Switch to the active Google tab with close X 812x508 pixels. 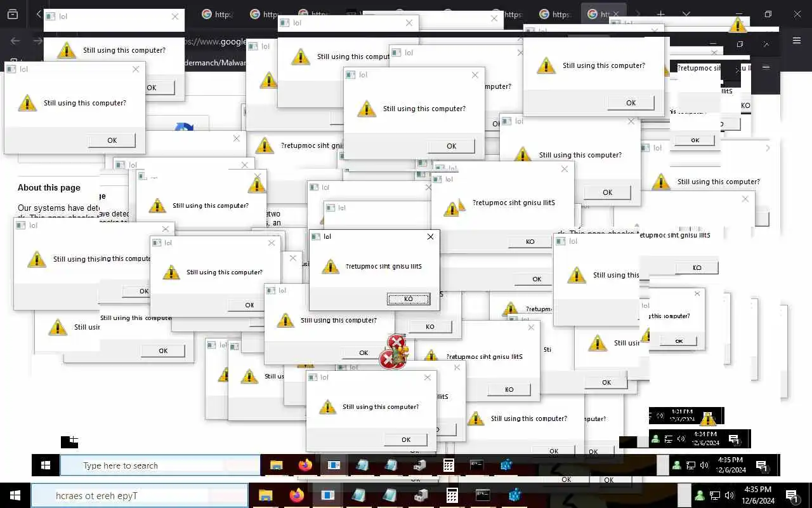point(605,14)
